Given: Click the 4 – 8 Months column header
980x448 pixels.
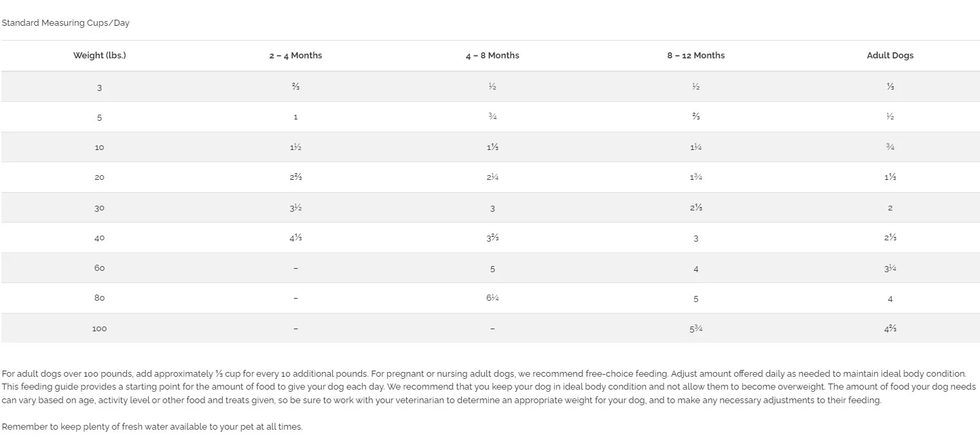Looking at the screenshot, I should click(492, 56).
